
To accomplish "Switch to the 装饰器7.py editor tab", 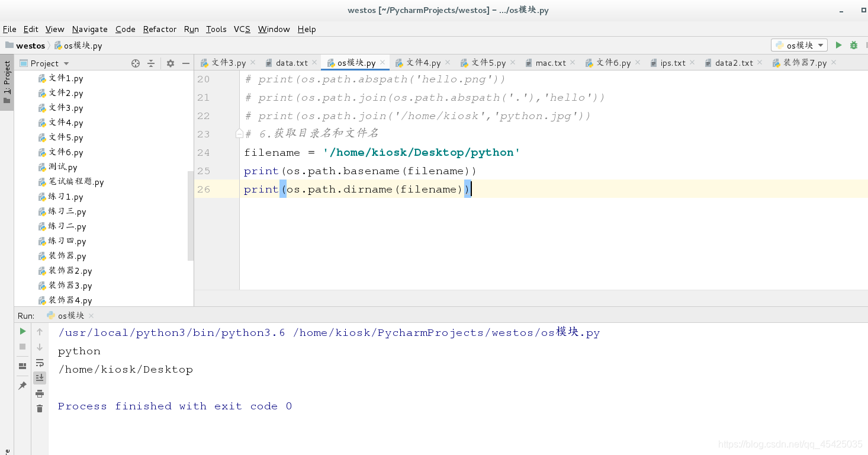I will click(x=805, y=63).
